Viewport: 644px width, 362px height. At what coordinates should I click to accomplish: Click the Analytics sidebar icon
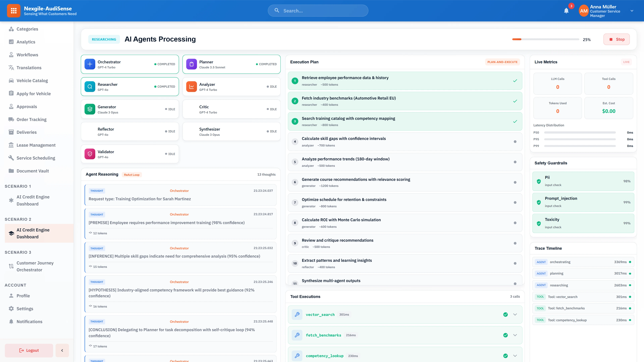11,42
